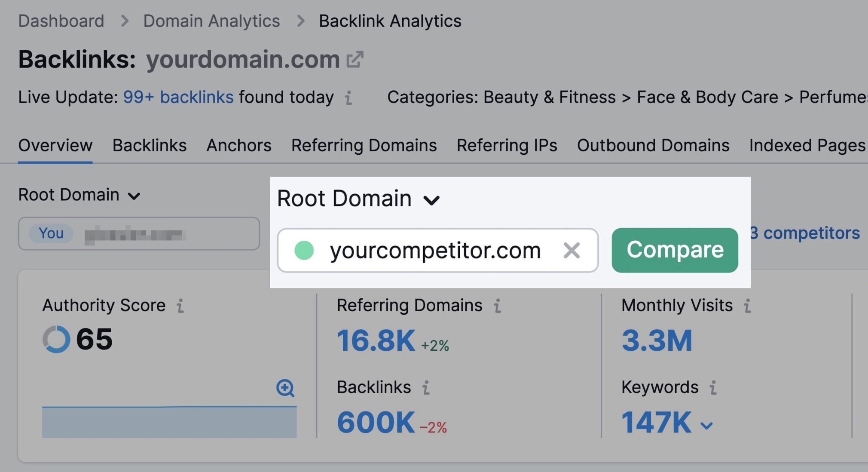Click info icon next to Live Update
This screenshot has width=868, height=472.
coord(348,98)
